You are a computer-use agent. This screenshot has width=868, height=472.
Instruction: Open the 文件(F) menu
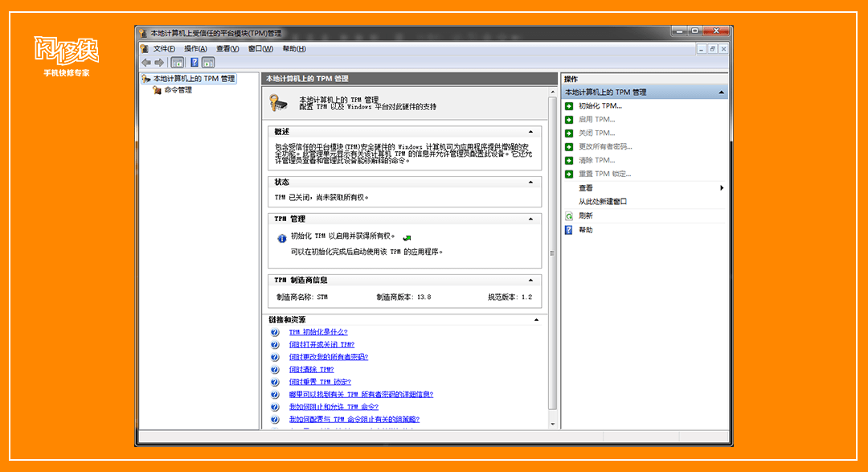(x=164, y=49)
